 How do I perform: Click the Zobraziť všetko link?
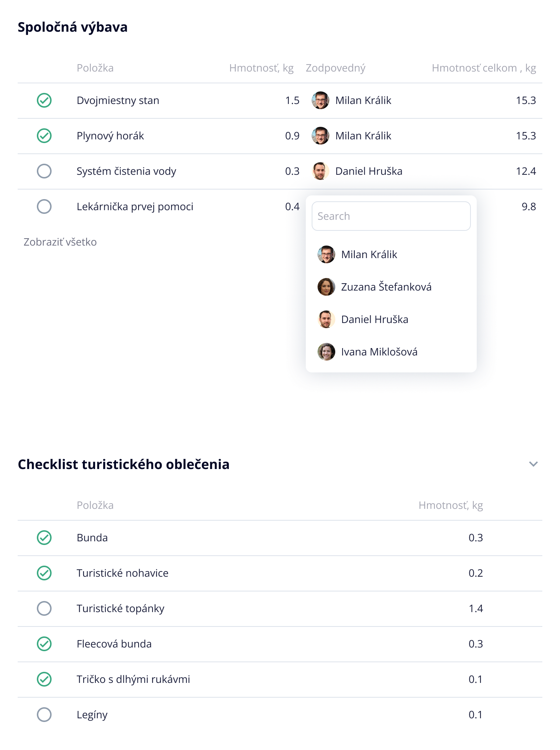tap(60, 242)
